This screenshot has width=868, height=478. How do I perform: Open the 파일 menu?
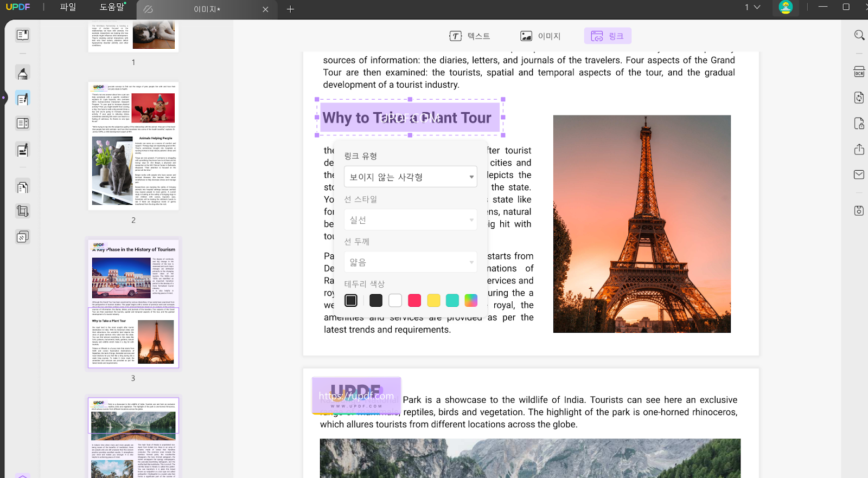(x=68, y=8)
